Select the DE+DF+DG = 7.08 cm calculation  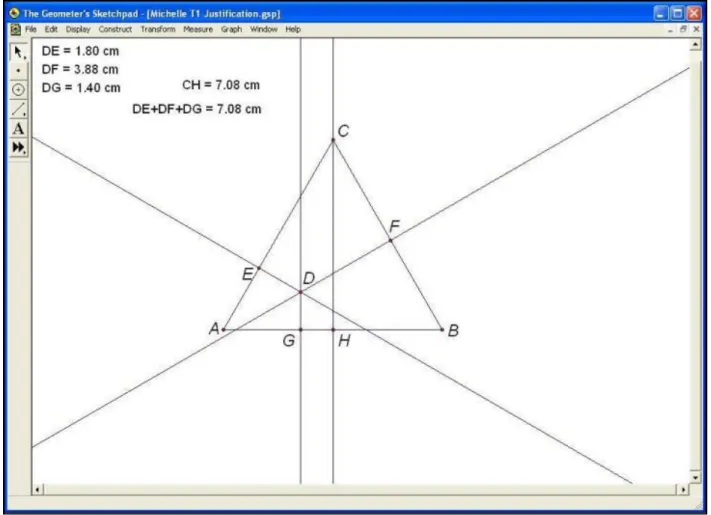pos(197,109)
